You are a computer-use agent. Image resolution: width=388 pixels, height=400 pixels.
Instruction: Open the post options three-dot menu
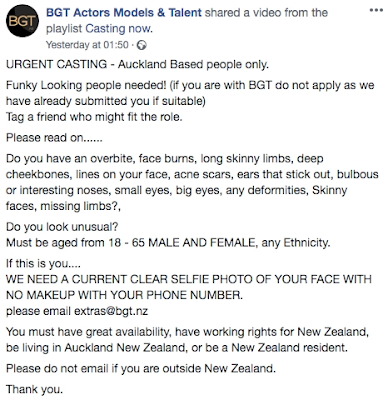[x=376, y=10]
